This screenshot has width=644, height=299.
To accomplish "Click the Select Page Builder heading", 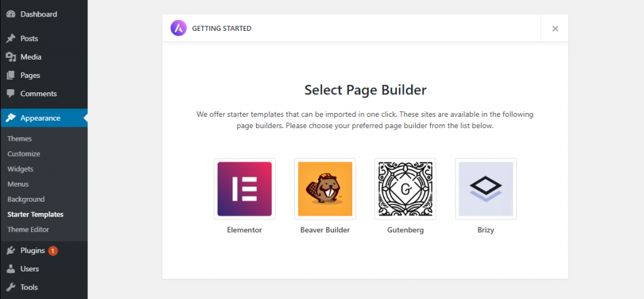I will (365, 90).
